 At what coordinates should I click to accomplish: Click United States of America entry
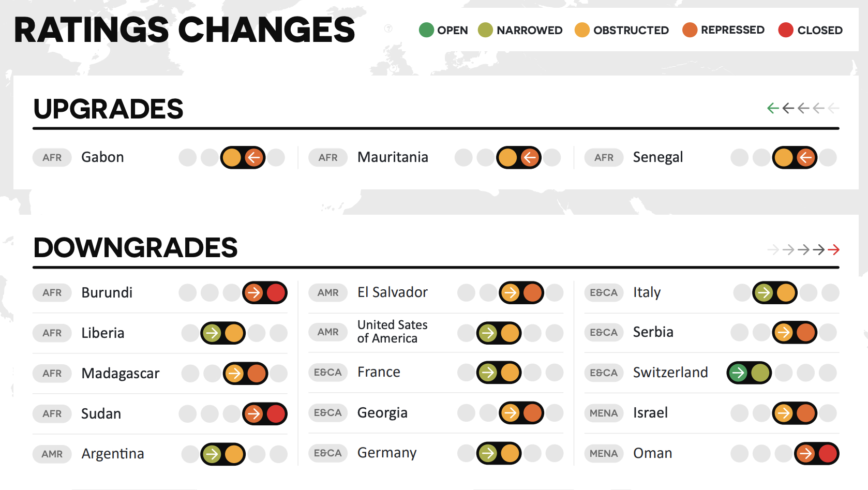tap(392, 332)
